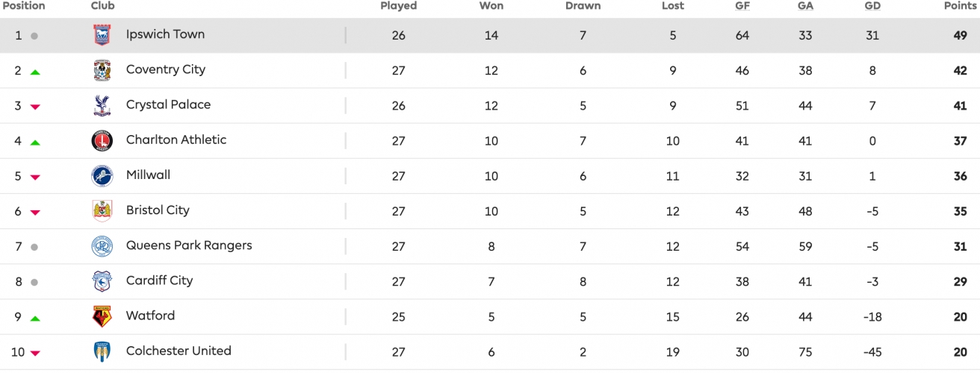Click the GD column header
Screen dimensions: 980x373
tap(872, 6)
